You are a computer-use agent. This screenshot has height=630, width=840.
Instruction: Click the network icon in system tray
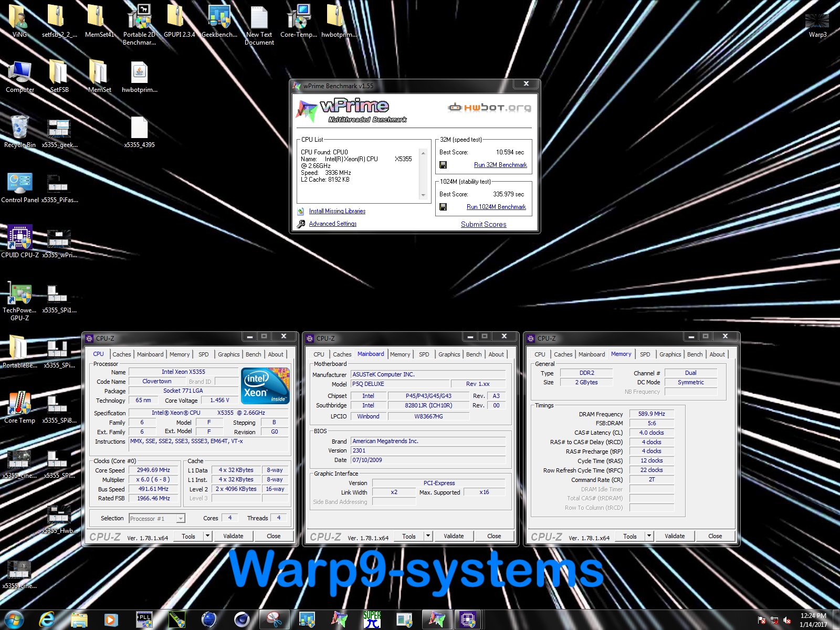(774, 620)
